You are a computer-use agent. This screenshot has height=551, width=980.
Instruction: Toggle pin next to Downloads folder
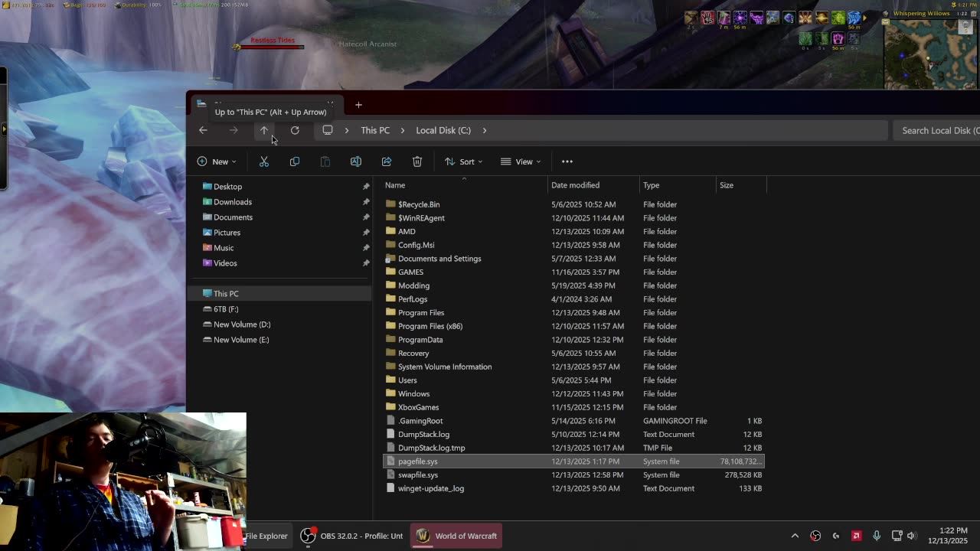coord(366,202)
